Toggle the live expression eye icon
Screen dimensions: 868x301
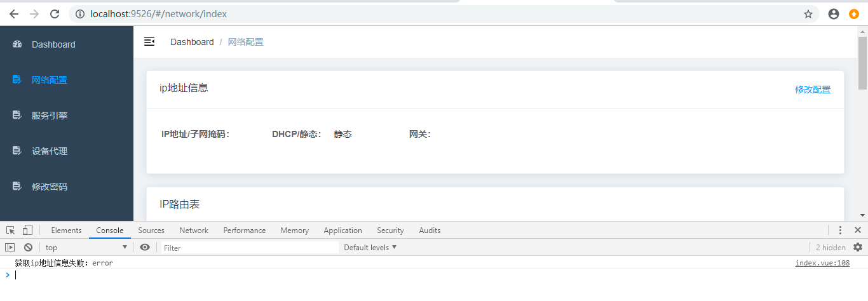pyautogui.click(x=145, y=247)
